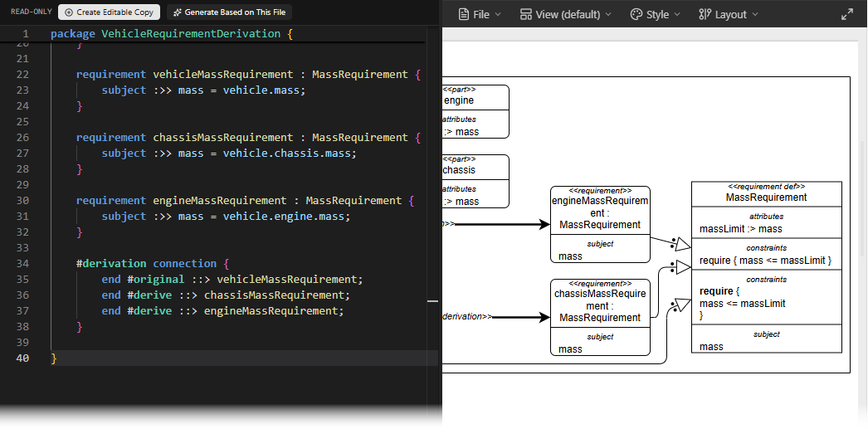Screen dimensions: 868x429
Task: Open the Style dropdown
Action: (655, 14)
